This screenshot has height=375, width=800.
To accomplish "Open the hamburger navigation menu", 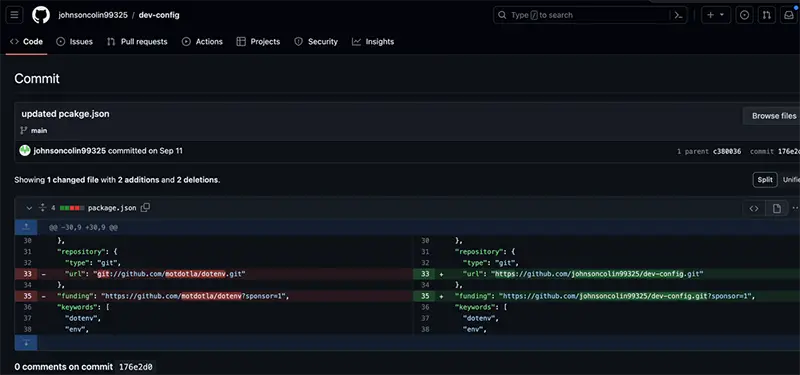I will click(14, 15).
